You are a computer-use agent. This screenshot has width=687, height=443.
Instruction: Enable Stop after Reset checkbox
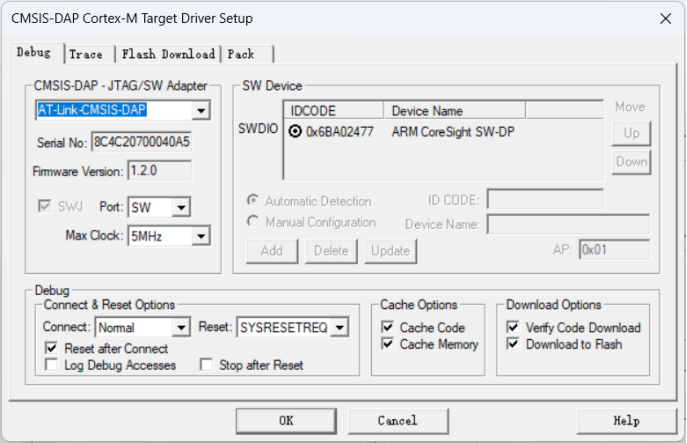click(x=206, y=365)
